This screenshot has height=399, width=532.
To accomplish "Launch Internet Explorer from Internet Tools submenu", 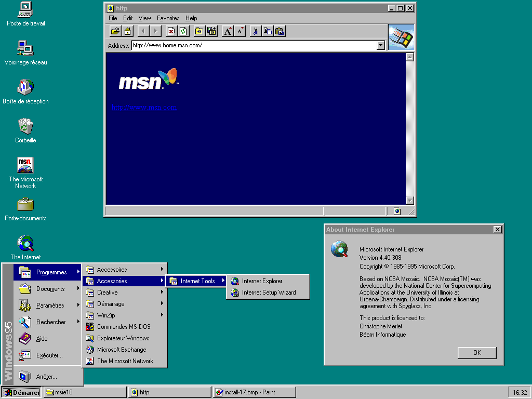I will [262, 281].
